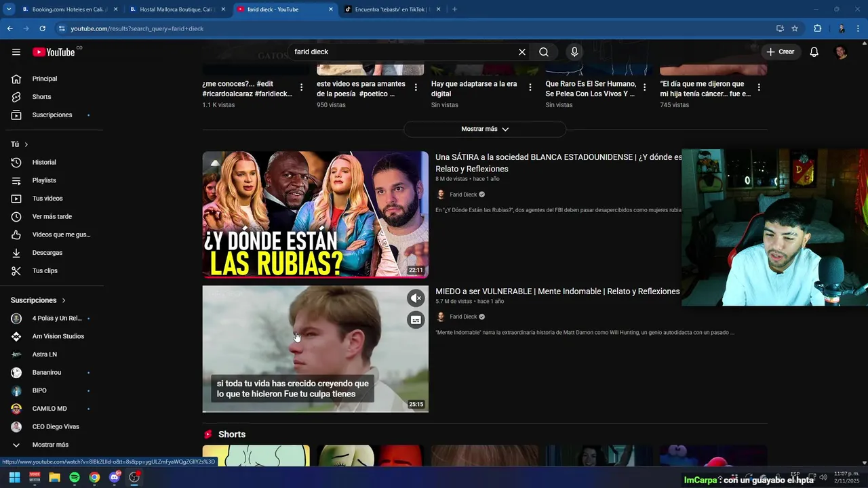Expand the Suscripciones heading chevron
The width and height of the screenshot is (868, 488).
[64, 300]
